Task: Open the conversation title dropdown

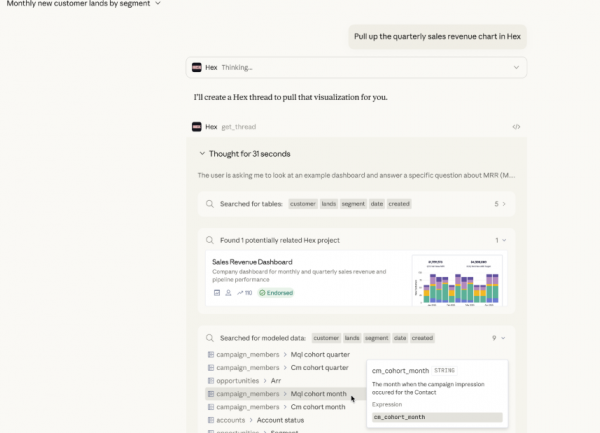Action: 158,5
